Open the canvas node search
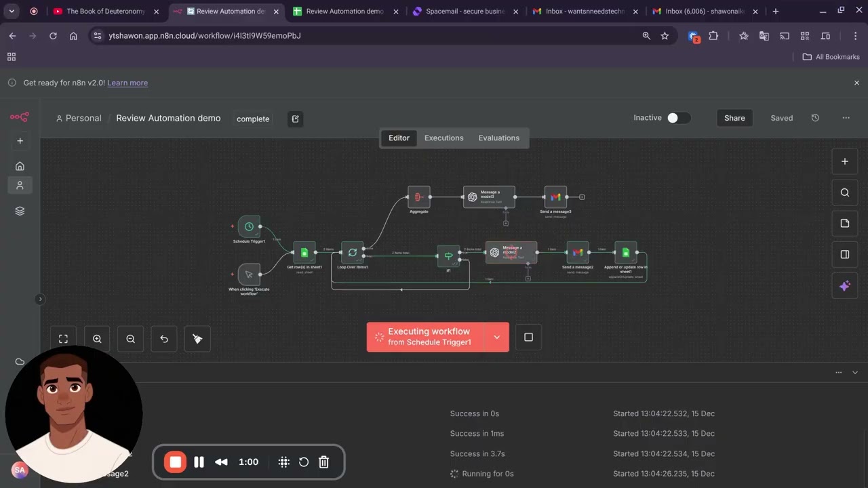This screenshot has width=868, height=488. coord(845,192)
